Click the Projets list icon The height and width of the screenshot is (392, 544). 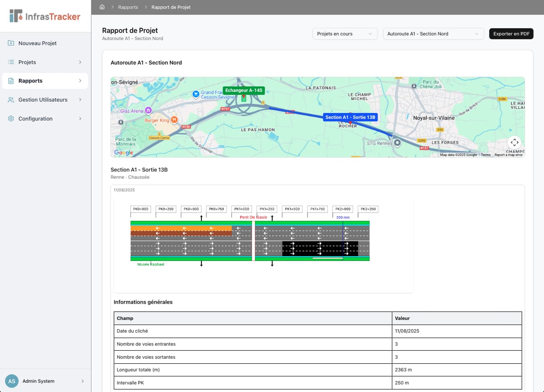pyautogui.click(x=10, y=62)
